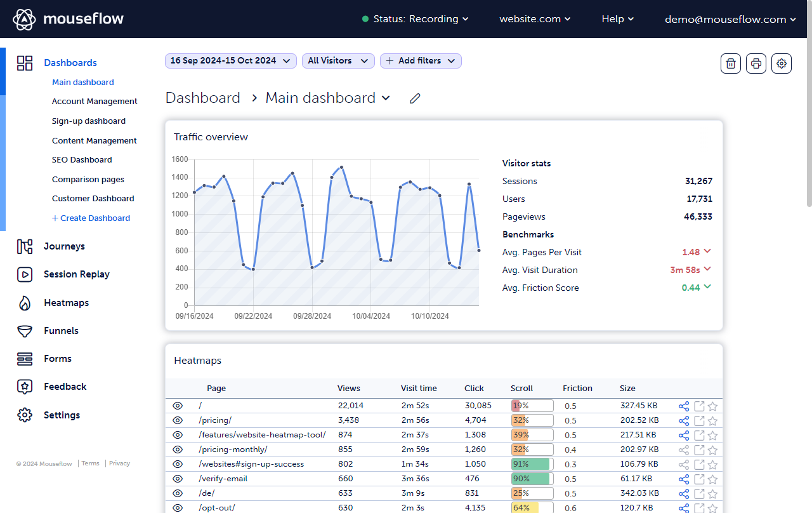Click the print dashboard icon
The image size is (812, 513).
tap(756, 63)
